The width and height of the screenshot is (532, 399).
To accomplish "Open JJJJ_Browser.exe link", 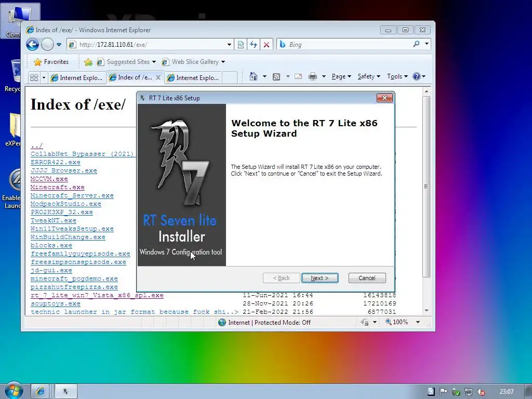I will pyautogui.click(x=64, y=170).
